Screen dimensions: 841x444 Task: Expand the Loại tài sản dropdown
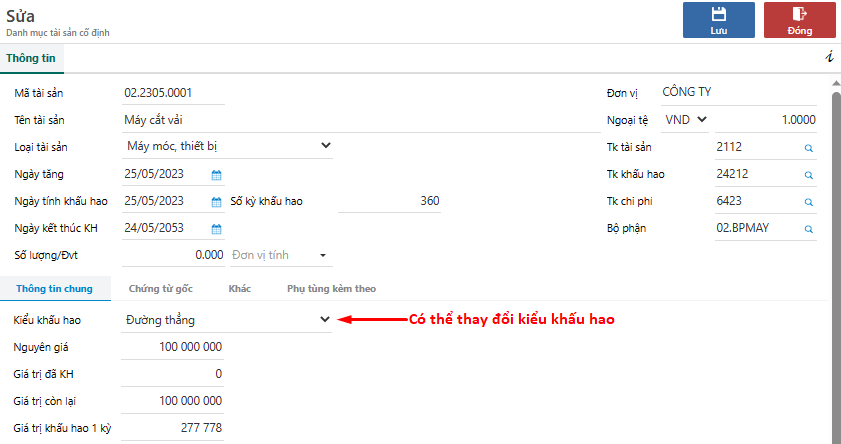point(325,146)
